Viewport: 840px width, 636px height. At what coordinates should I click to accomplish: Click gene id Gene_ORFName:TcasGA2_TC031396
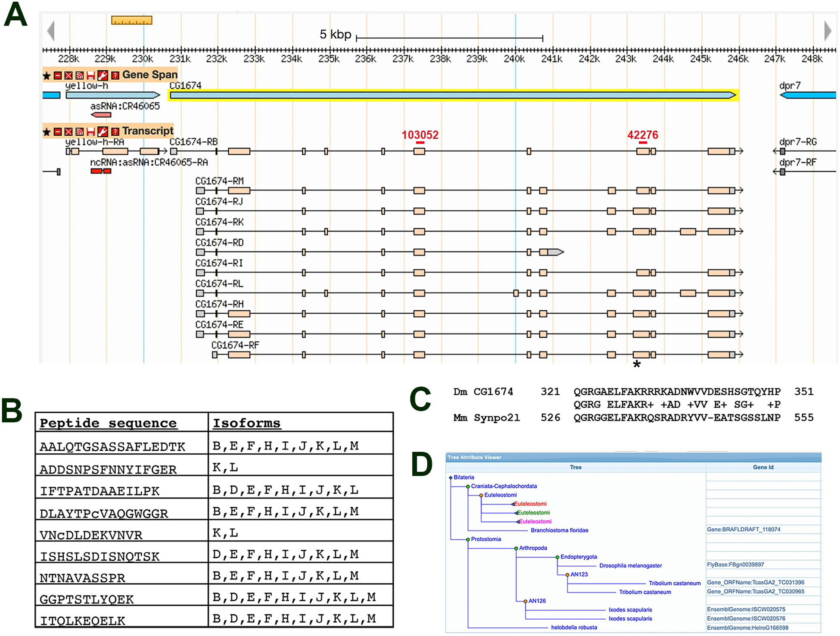(756, 583)
